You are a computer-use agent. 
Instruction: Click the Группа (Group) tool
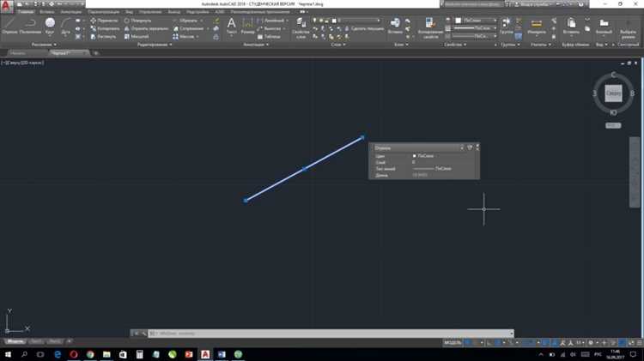[506, 26]
